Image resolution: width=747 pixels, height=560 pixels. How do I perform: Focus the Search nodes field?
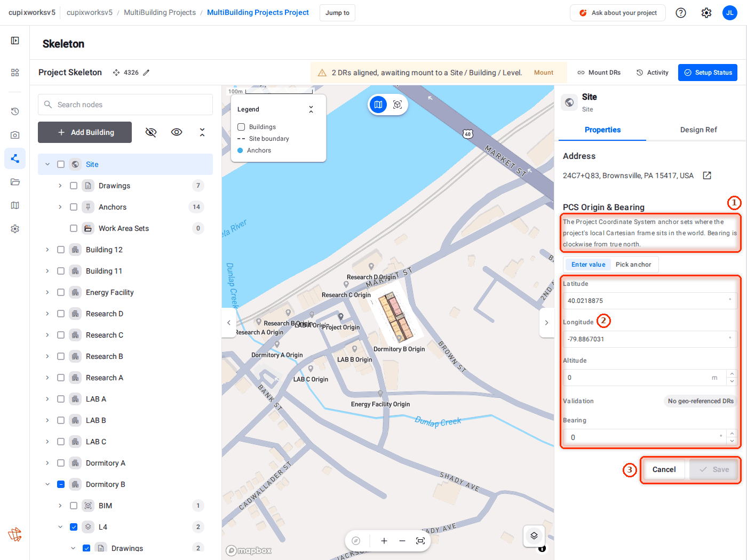(x=125, y=105)
